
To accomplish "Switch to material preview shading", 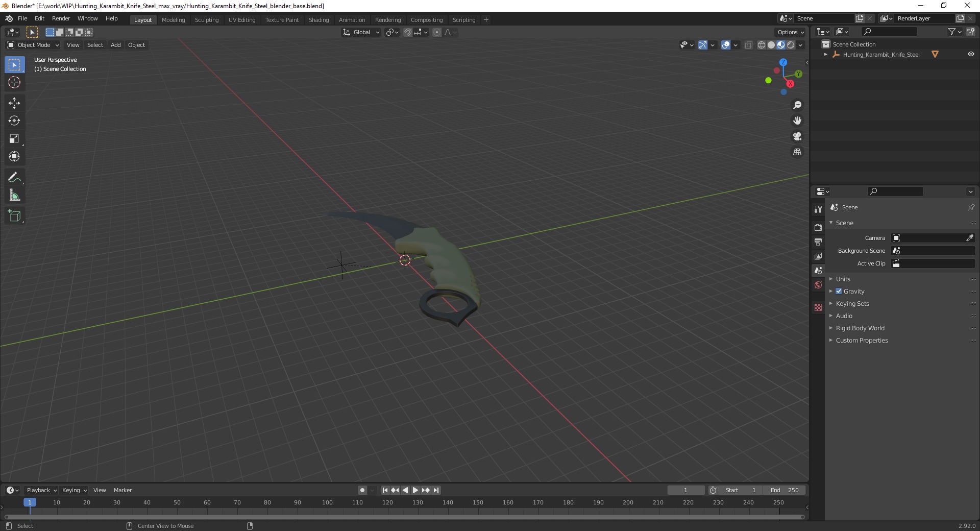I will 781,45.
